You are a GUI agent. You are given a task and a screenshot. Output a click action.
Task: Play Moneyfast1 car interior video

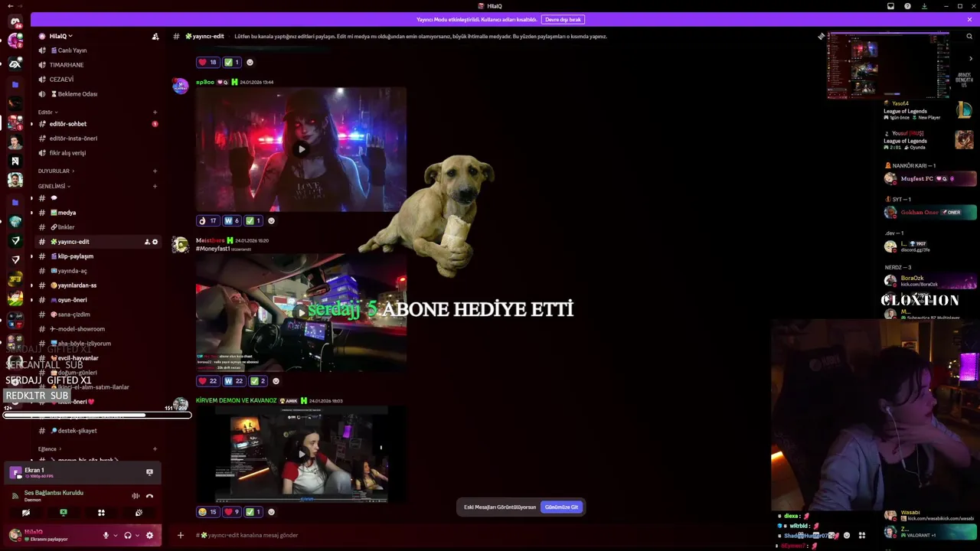click(301, 312)
